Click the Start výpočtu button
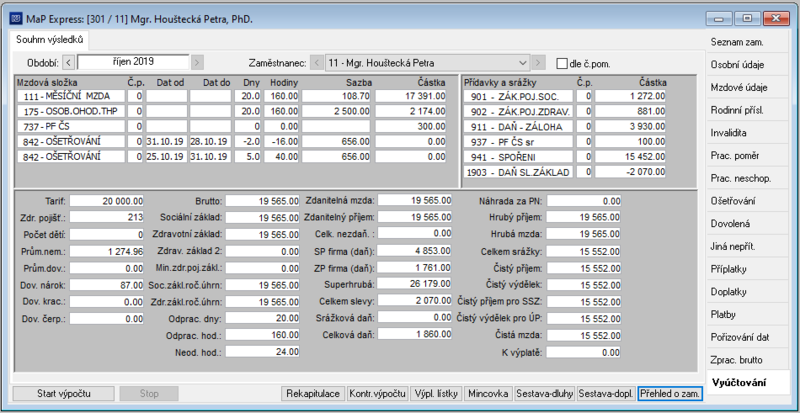Viewport: 800px width, 413px height. pos(64,394)
